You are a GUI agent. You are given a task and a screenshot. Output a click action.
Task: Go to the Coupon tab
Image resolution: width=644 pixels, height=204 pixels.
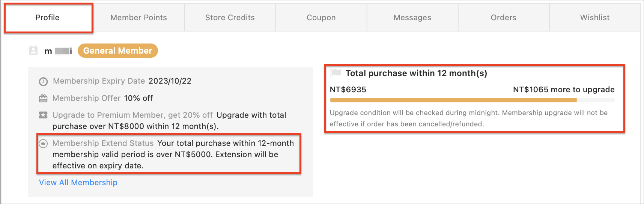click(x=321, y=18)
